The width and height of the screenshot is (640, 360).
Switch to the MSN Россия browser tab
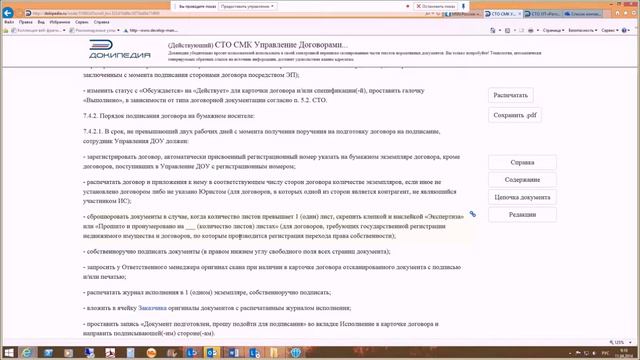(x=463, y=14)
